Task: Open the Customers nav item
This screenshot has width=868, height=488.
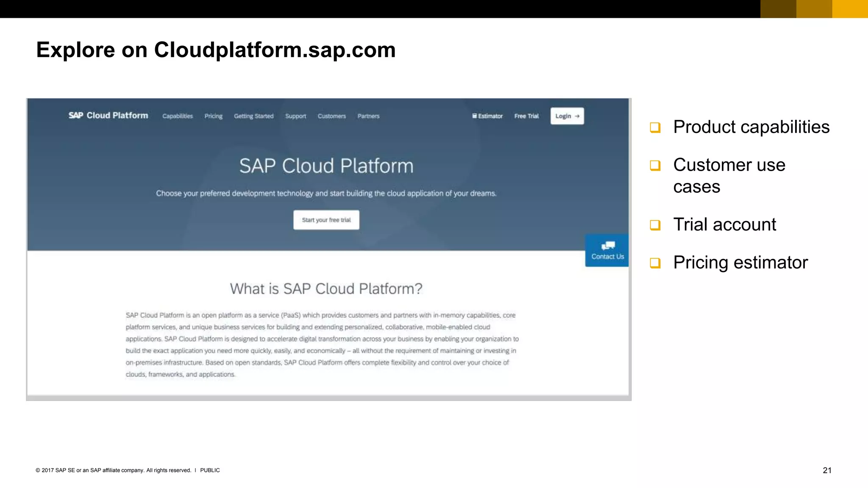Action: [x=332, y=116]
